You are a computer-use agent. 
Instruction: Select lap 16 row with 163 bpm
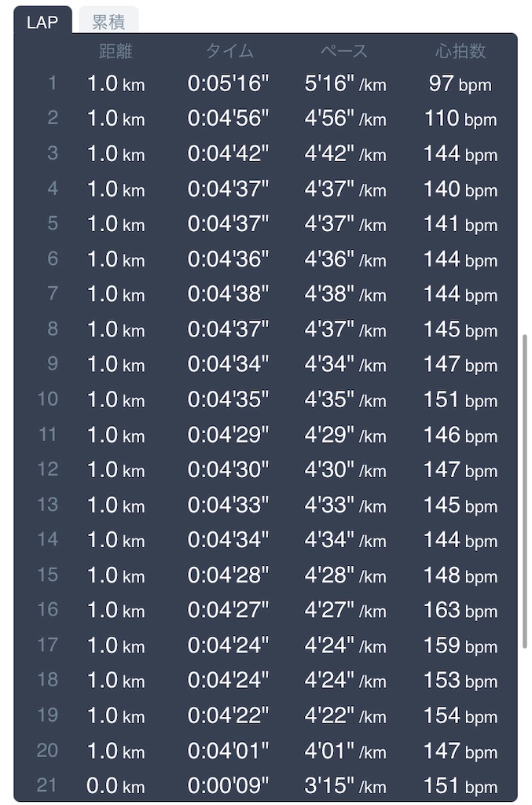(266, 610)
